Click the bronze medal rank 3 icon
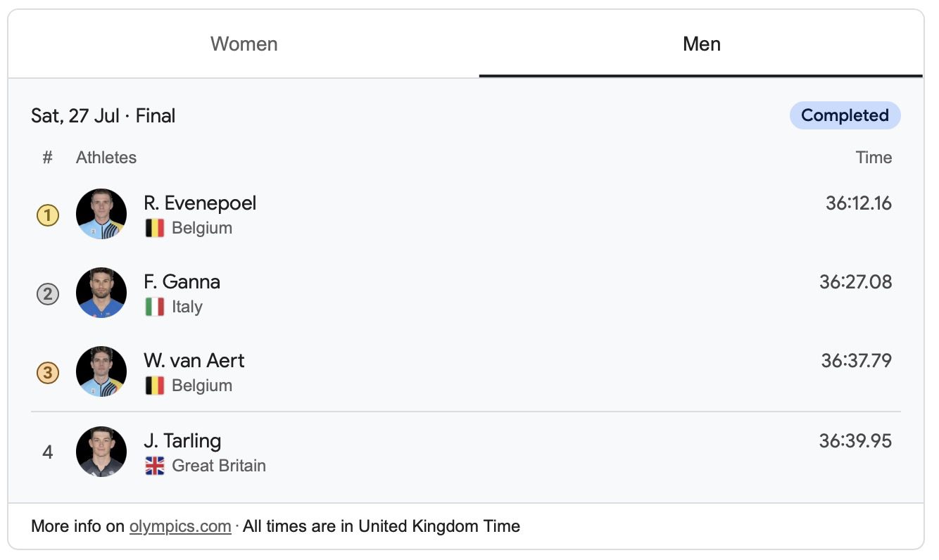939x560 pixels. pos(48,372)
